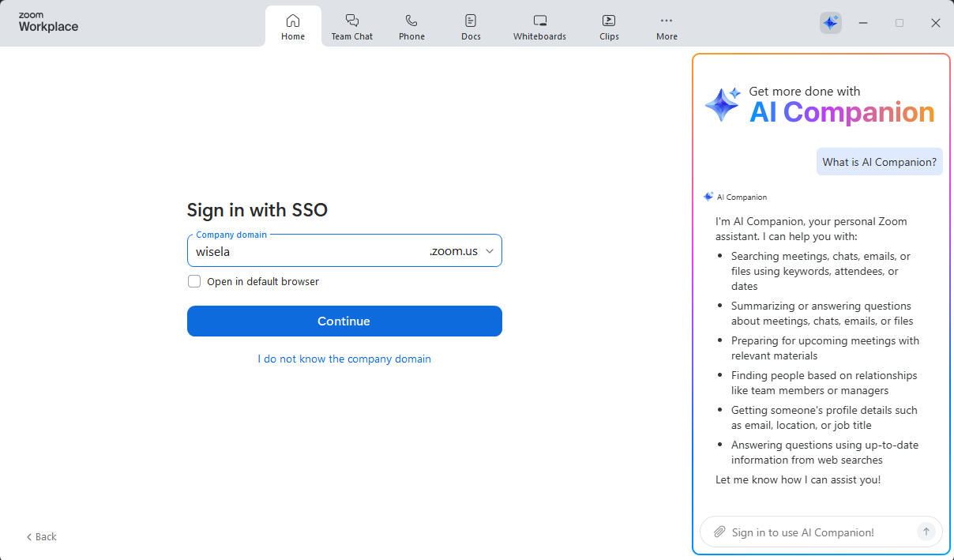Switch to the Home tab

(x=293, y=25)
